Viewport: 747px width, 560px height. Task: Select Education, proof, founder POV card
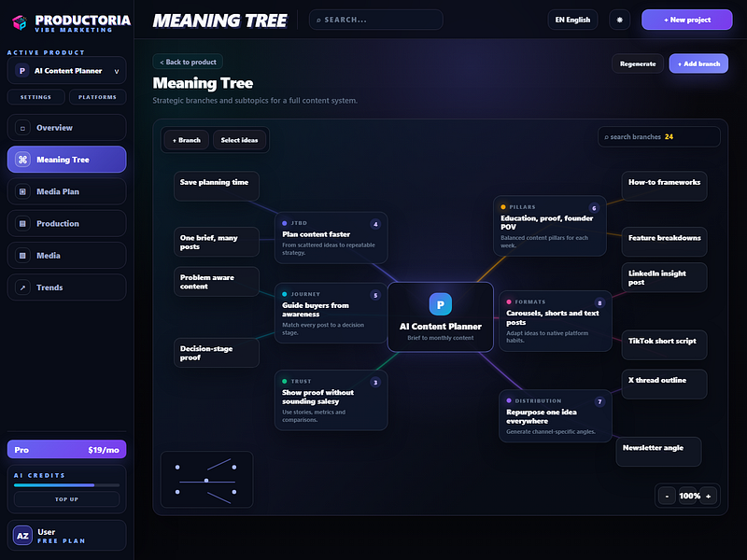[550, 226]
